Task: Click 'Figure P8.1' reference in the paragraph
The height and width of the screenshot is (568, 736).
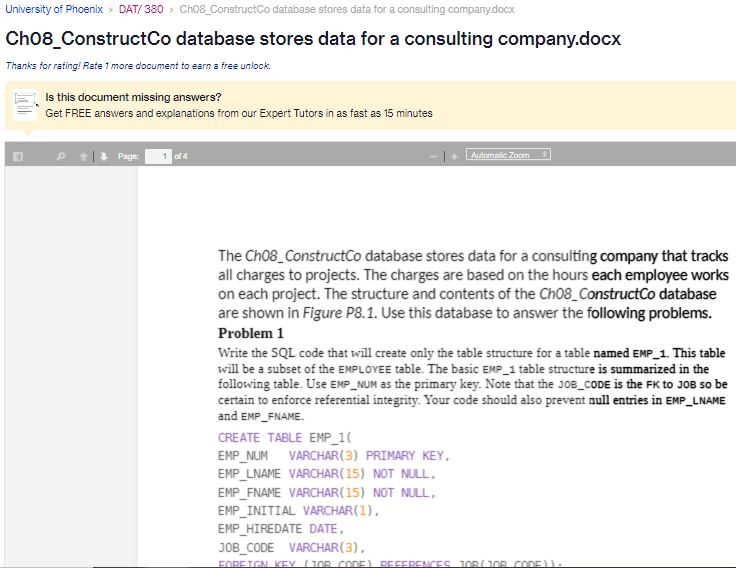Action: click(340, 313)
